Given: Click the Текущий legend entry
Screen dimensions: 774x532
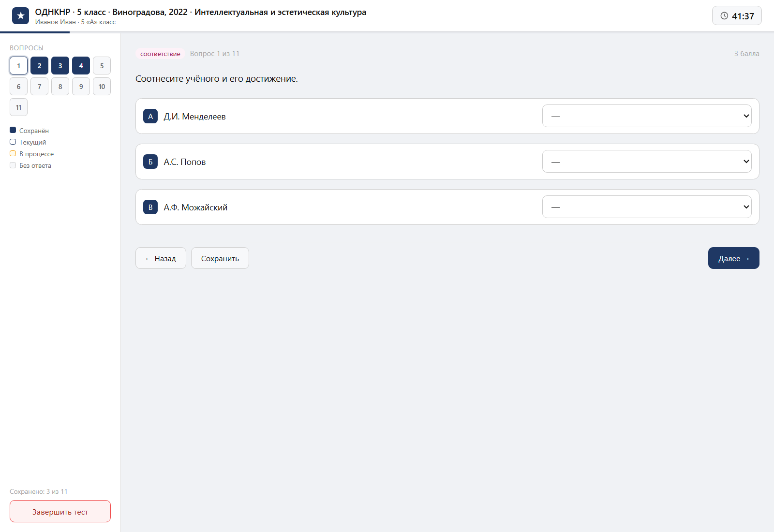Looking at the screenshot, I should 28,142.
